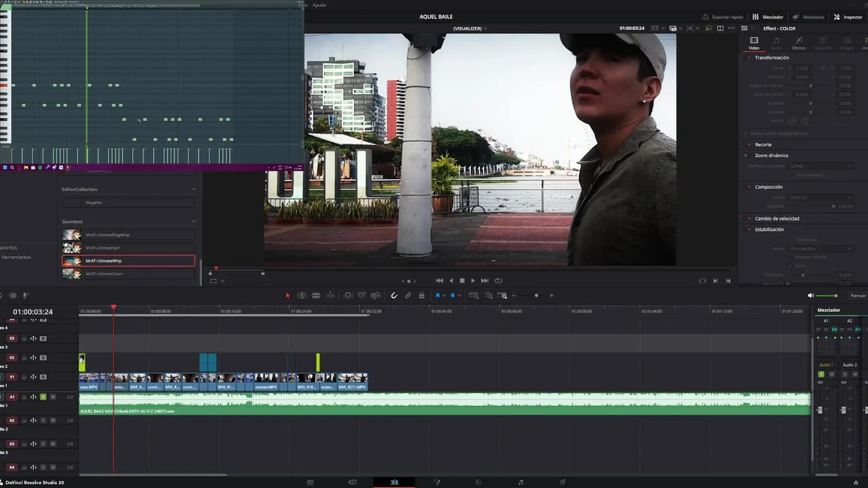Image resolution: width=868 pixels, height=488 pixels.
Task: Collapse the Estabilización section
Action: [769, 229]
